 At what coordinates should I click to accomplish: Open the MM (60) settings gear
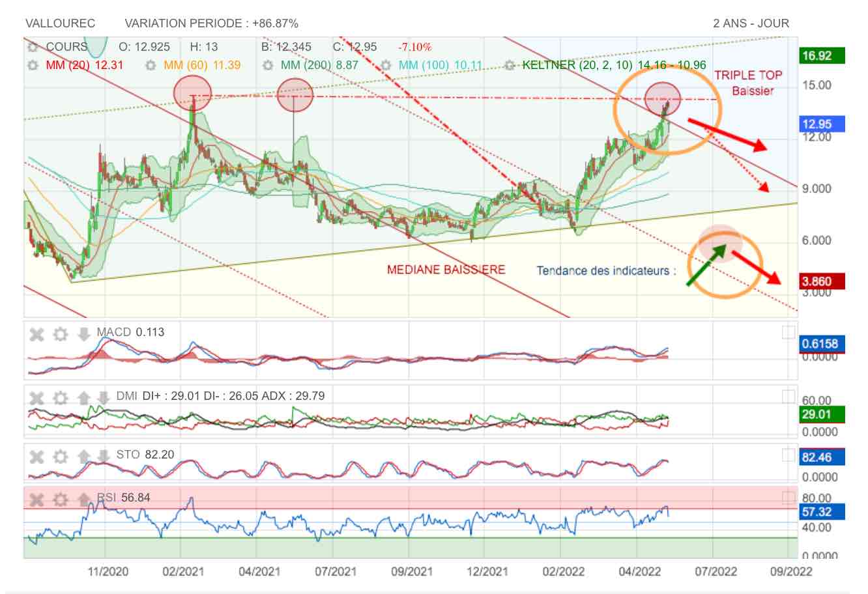[x=151, y=65]
